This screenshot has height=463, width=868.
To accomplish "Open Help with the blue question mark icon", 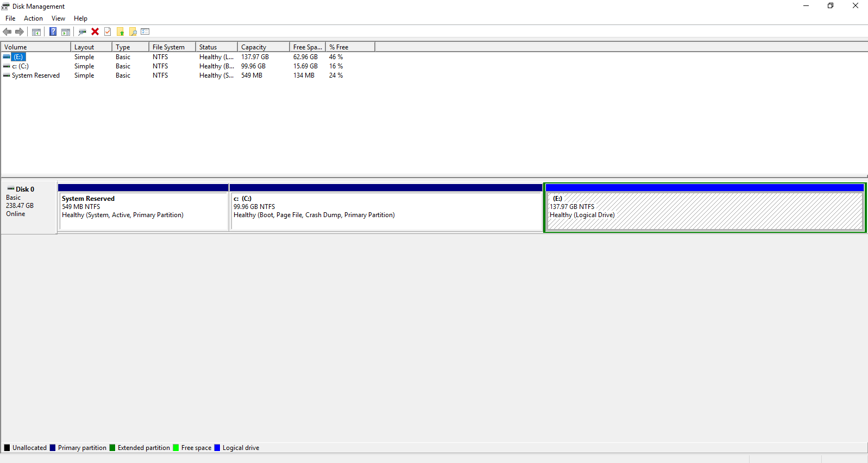I will (x=53, y=31).
